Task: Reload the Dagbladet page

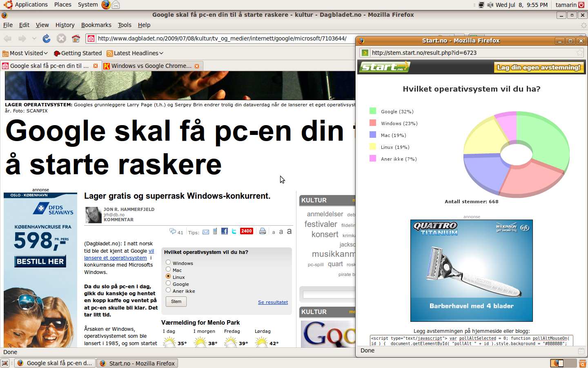Action: click(x=47, y=38)
